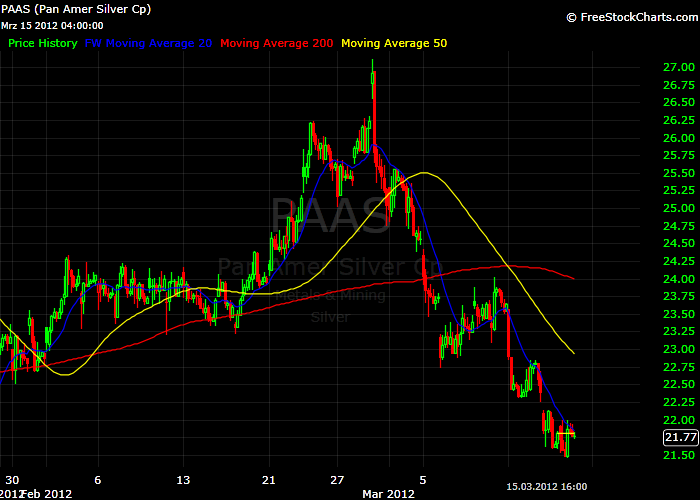
Task: Click the 6 date axis label
Action: tap(98, 480)
